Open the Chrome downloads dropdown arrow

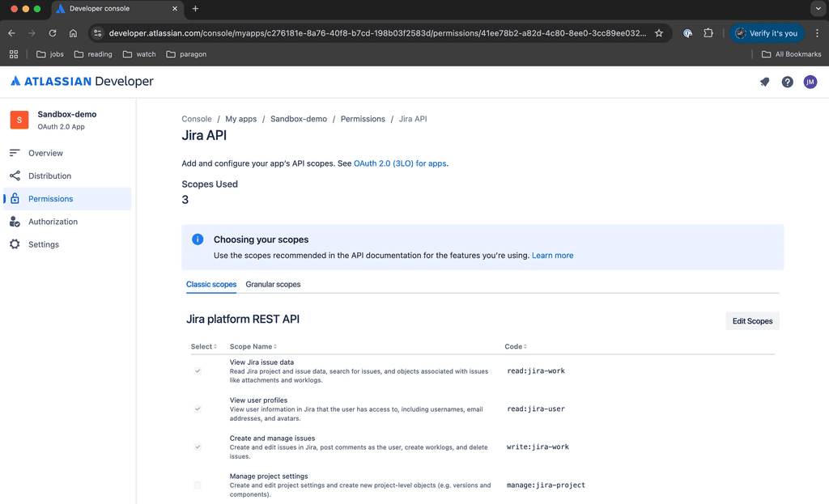pos(818,8)
